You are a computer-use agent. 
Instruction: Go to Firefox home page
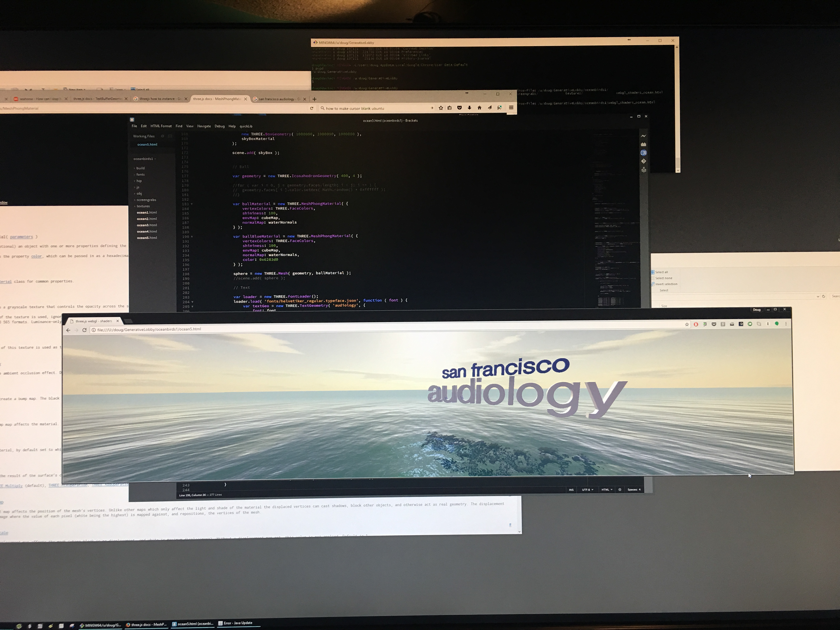click(x=479, y=108)
